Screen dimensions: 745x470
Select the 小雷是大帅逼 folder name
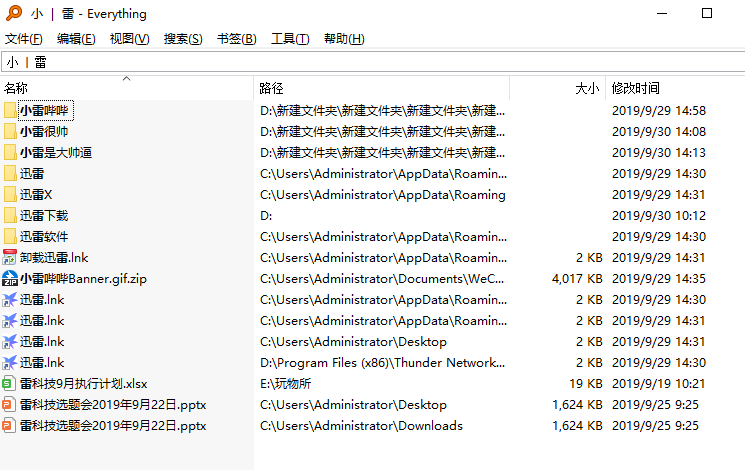(x=56, y=153)
